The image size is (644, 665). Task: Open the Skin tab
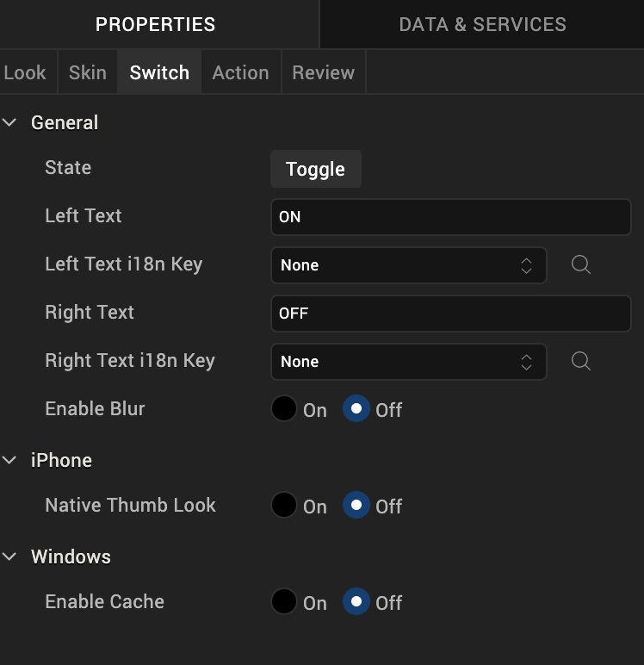pyautogui.click(x=88, y=72)
